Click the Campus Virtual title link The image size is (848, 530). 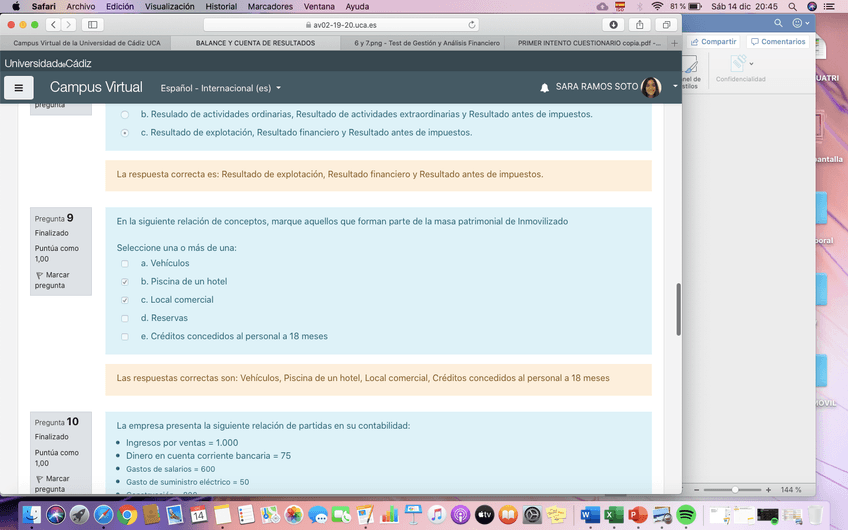(x=96, y=87)
